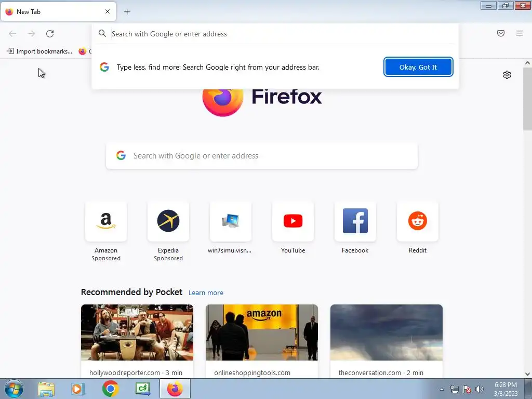Open Windows Explorer from taskbar
The width and height of the screenshot is (532, 399).
pyautogui.click(x=46, y=389)
